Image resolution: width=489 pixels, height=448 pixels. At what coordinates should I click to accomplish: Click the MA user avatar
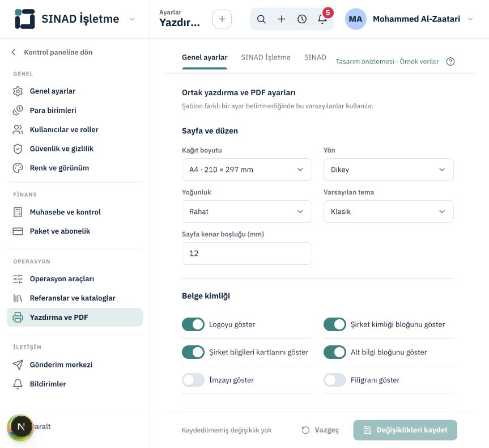[355, 19]
